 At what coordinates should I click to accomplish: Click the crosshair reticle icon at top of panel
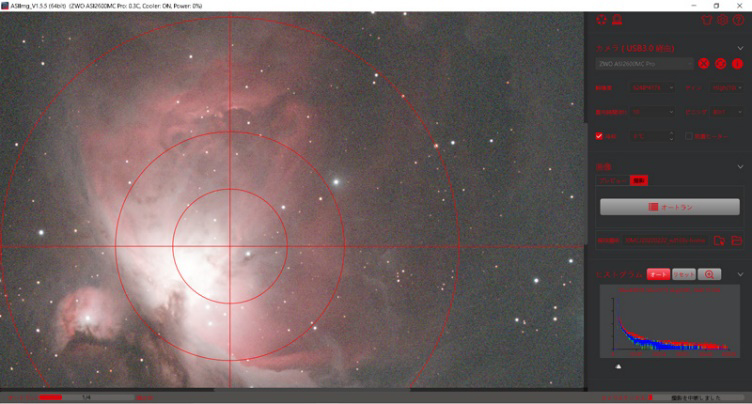point(601,20)
